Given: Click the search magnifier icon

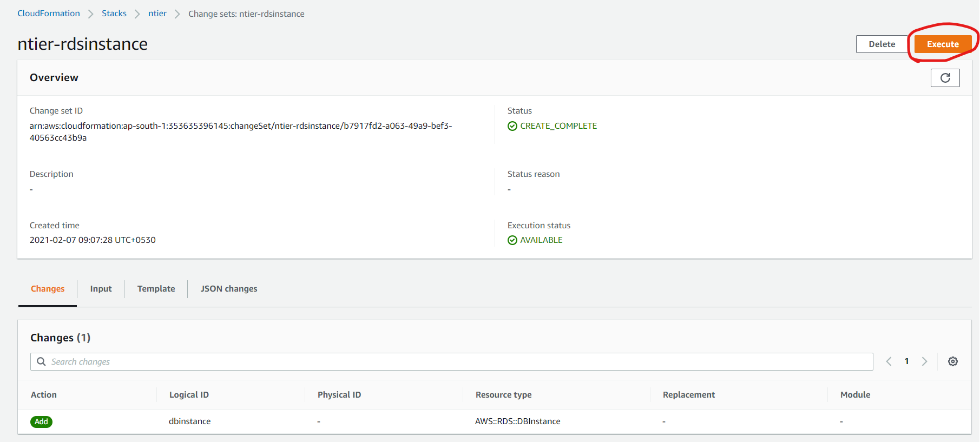Looking at the screenshot, I should [41, 361].
